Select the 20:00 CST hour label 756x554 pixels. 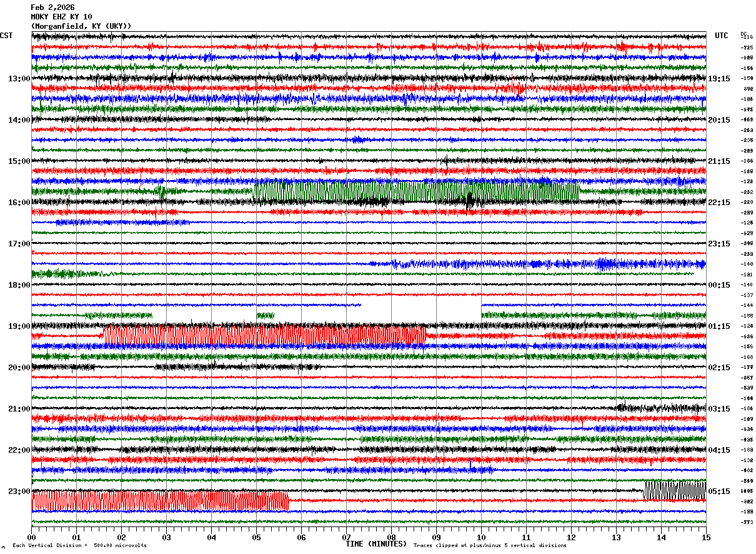click(x=19, y=368)
